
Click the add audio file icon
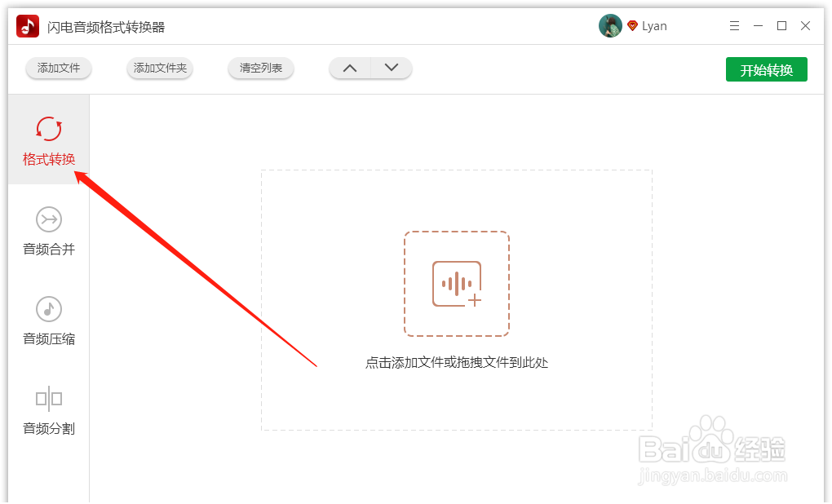point(457,284)
